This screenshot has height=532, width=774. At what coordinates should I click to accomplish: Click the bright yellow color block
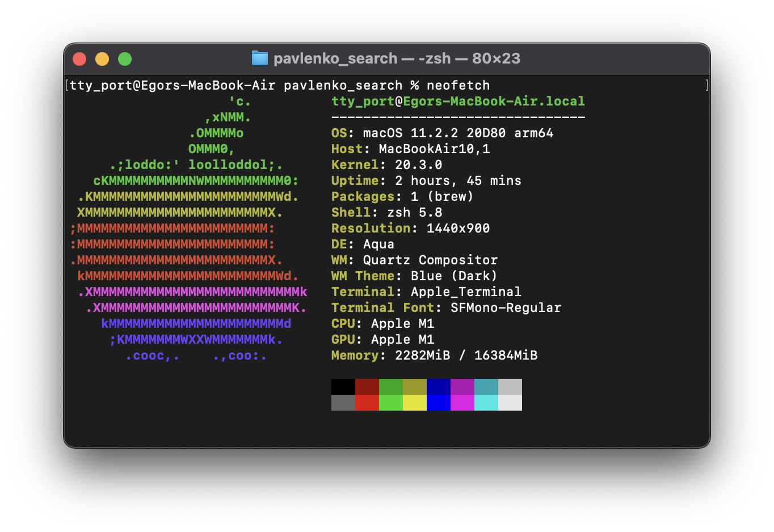(x=415, y=403)
